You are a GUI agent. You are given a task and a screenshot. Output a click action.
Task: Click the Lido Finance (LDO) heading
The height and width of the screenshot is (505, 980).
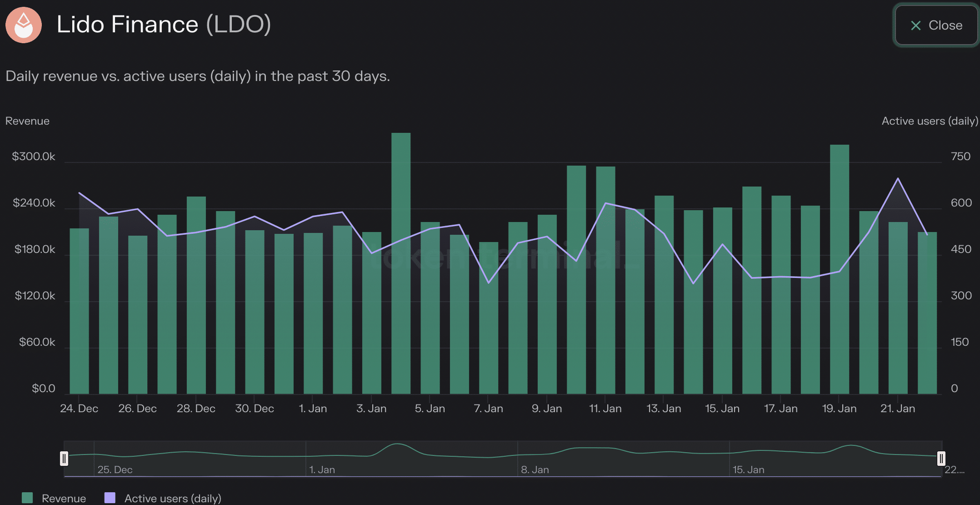point(164,25)
